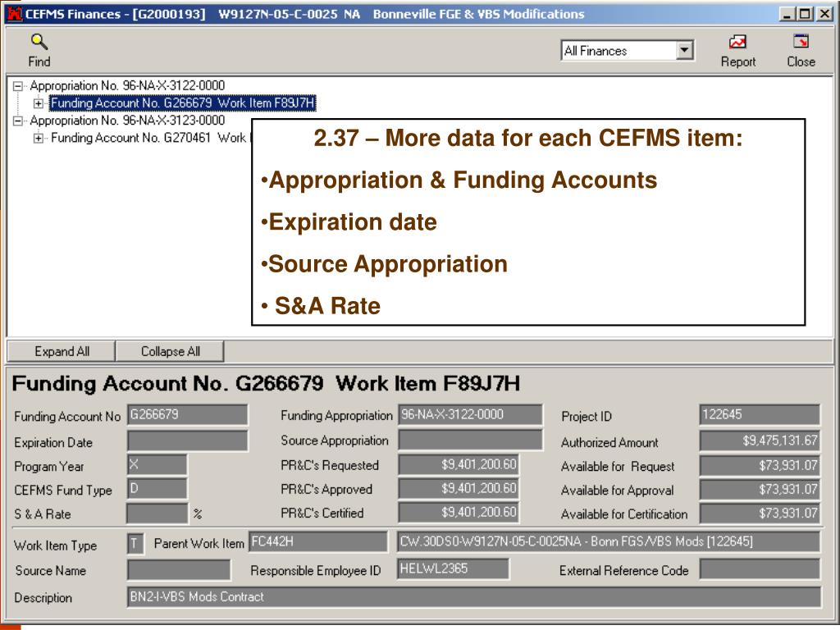
Task: Collapse Appropriation No. 96-NA-X-3123-0000 node
Action: 18,121
